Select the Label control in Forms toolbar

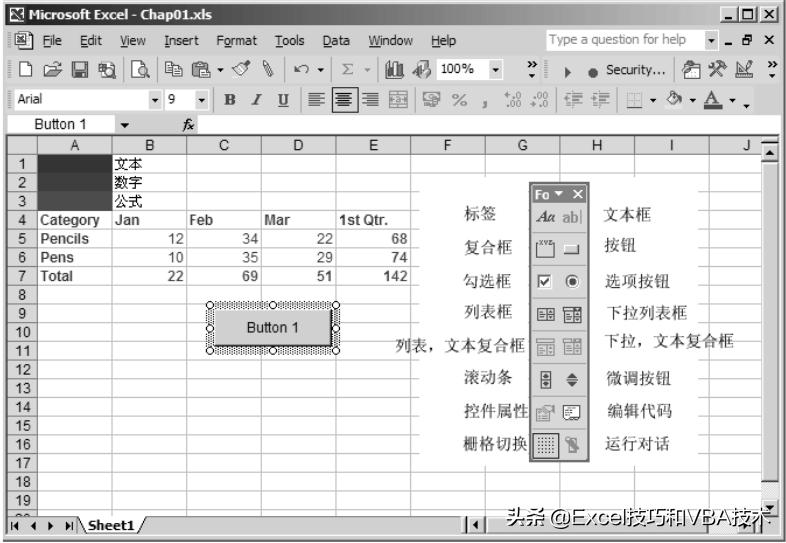[545, 217]
